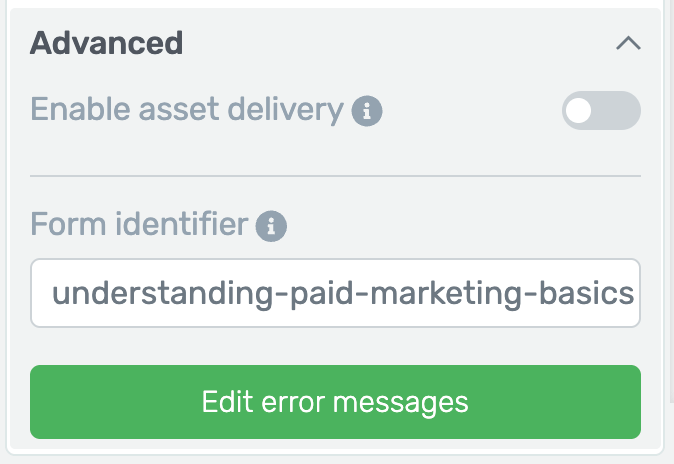Open the error message editor via the green button
674x464 pixels.
coord(335,402)
